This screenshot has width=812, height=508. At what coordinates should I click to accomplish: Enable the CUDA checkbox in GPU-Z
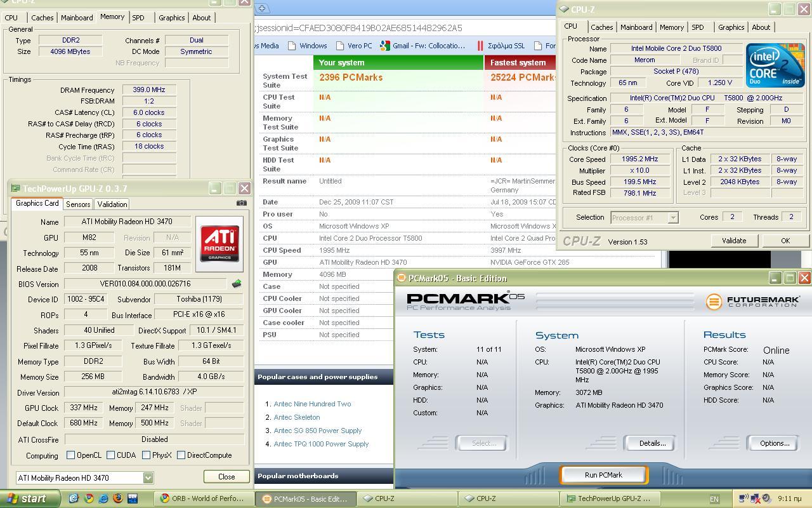(111, 455)
